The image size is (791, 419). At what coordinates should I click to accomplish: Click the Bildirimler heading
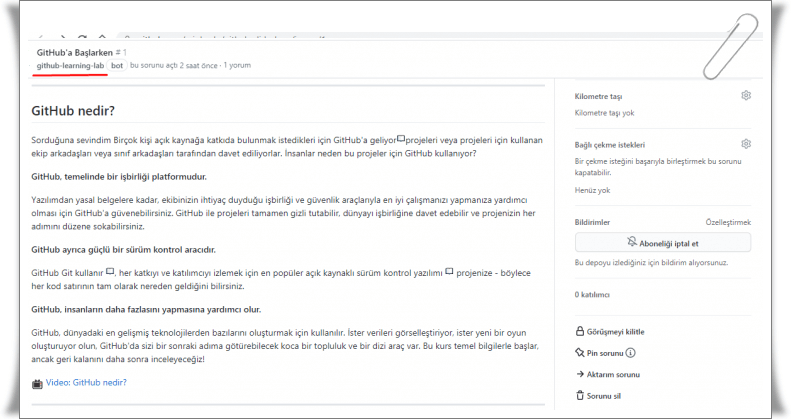pyautogui.click(x=592, y=222)
